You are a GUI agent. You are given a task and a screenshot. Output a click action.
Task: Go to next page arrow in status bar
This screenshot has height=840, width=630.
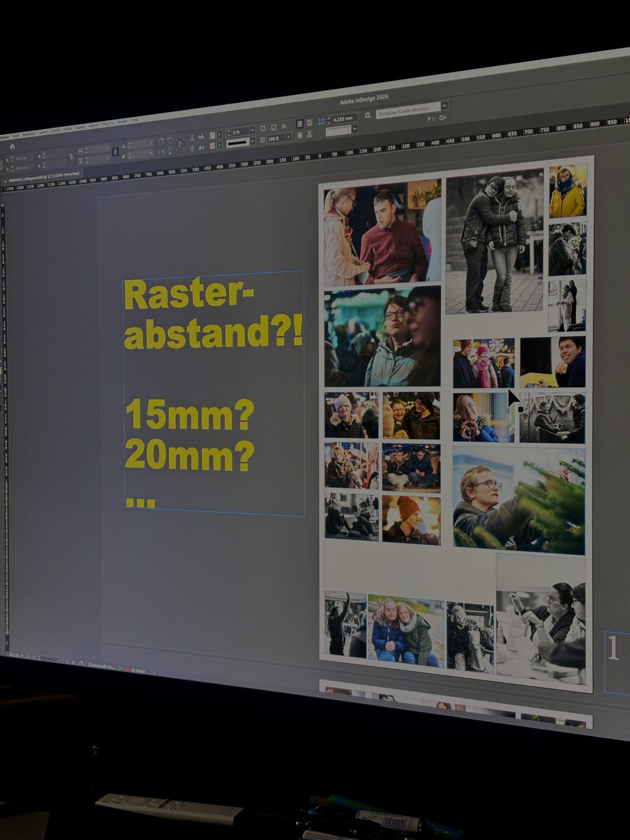(67, 661)
